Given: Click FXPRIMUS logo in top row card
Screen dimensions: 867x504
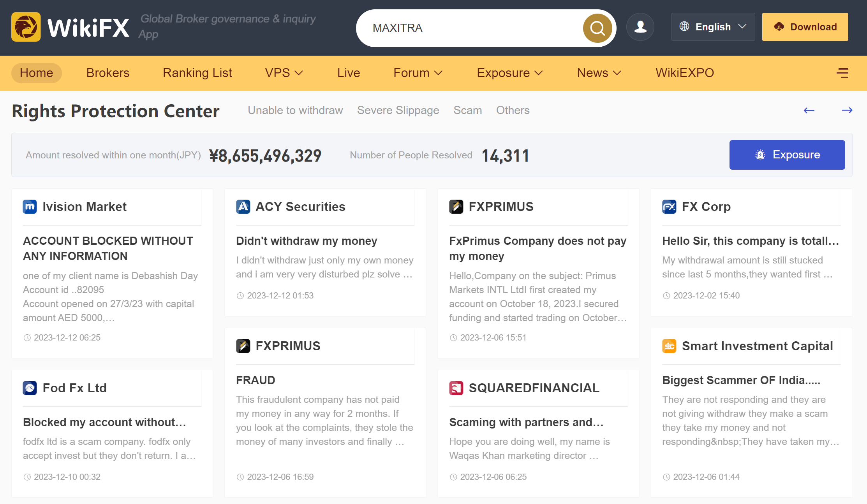Looking at the screenshot, I should click(x=456, y=207).
